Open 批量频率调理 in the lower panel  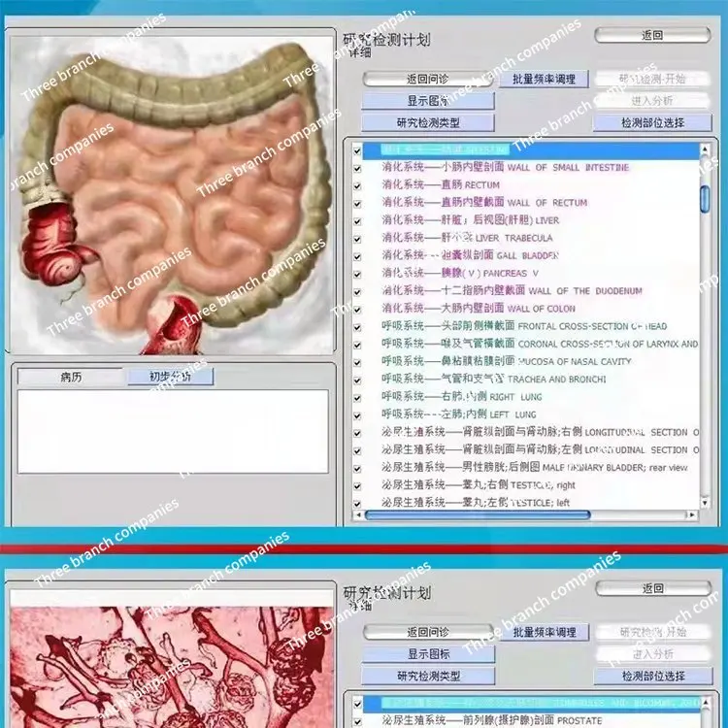545,632
